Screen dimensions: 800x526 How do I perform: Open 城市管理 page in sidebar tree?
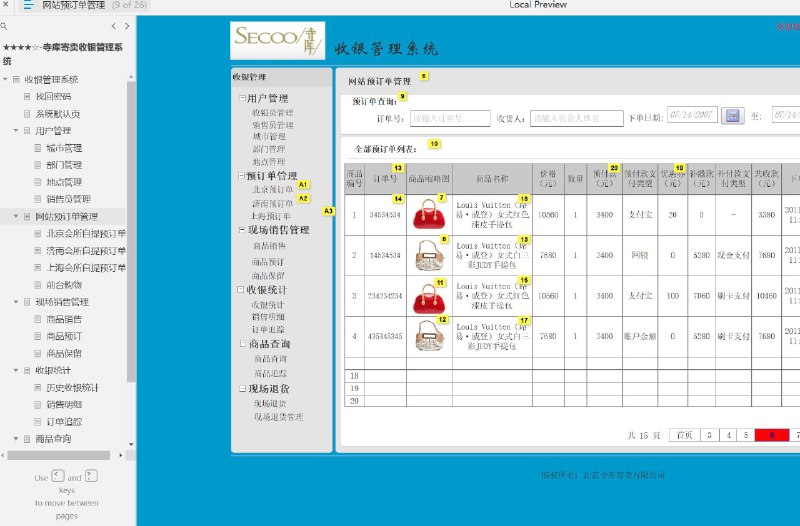pos(64,148)
